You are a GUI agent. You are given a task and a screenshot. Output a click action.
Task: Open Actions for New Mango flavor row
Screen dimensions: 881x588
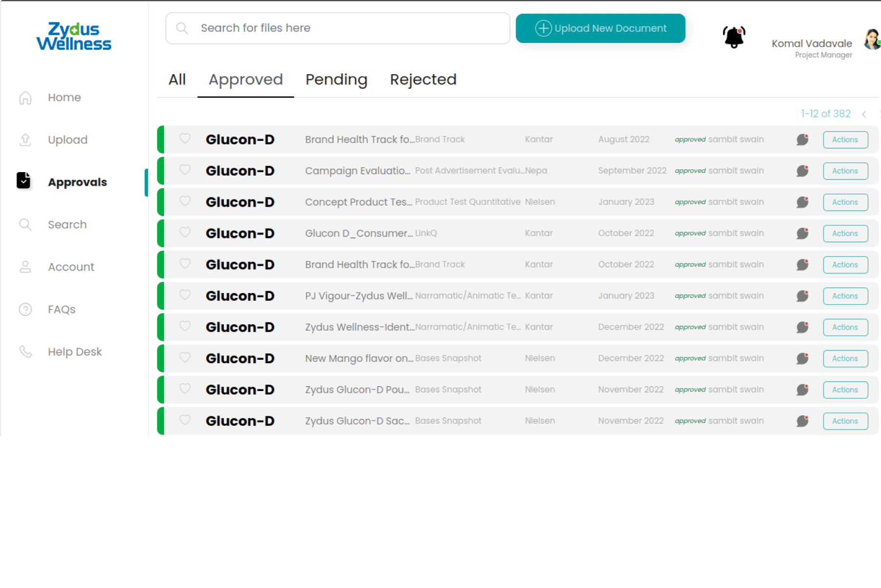point(845,358)
